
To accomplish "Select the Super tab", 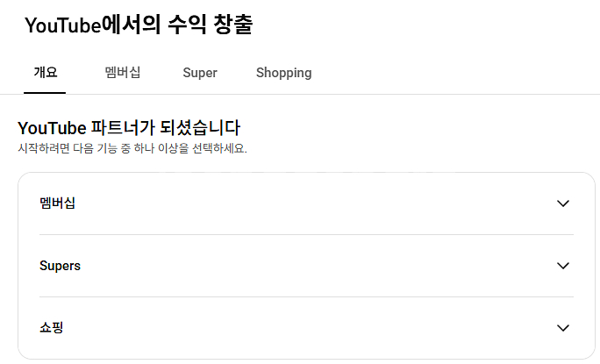I will coord(200,73).
